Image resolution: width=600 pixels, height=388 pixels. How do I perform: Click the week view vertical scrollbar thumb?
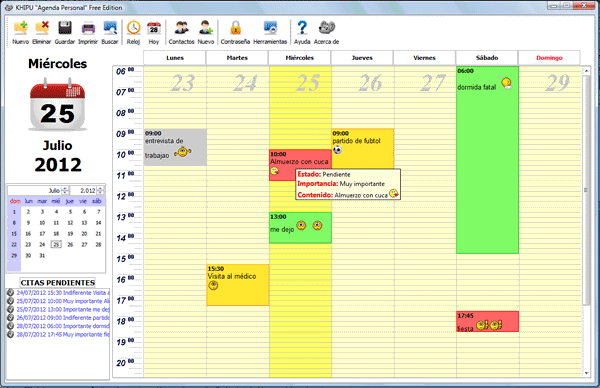pos(586,190)
